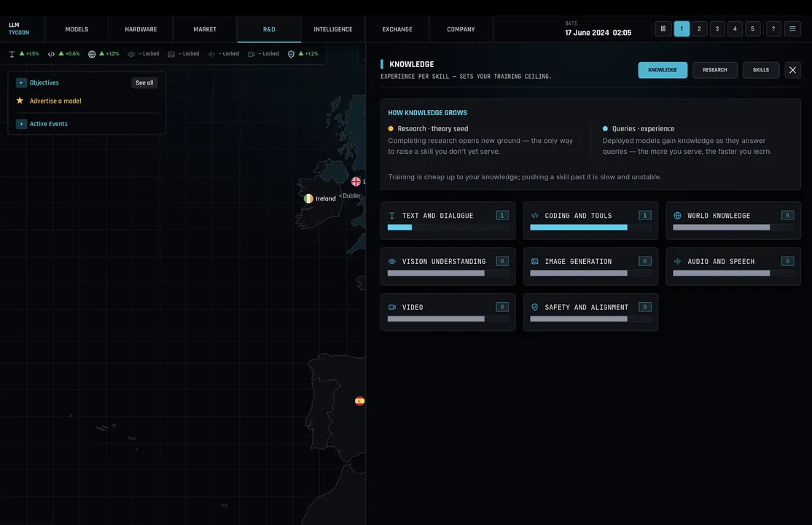Open the Models tab
The image size is (812, 525).
[x=77, y=30]
